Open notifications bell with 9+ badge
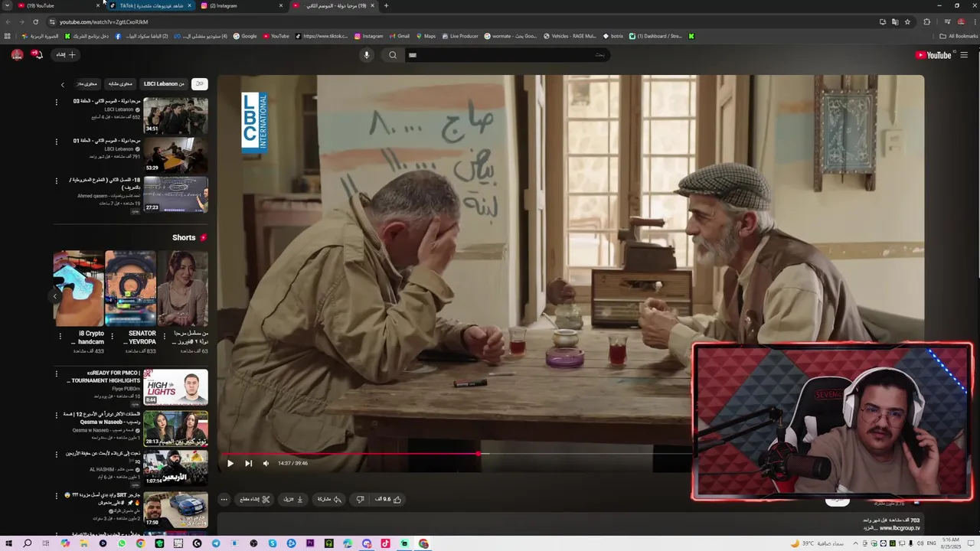 [36, 54]
